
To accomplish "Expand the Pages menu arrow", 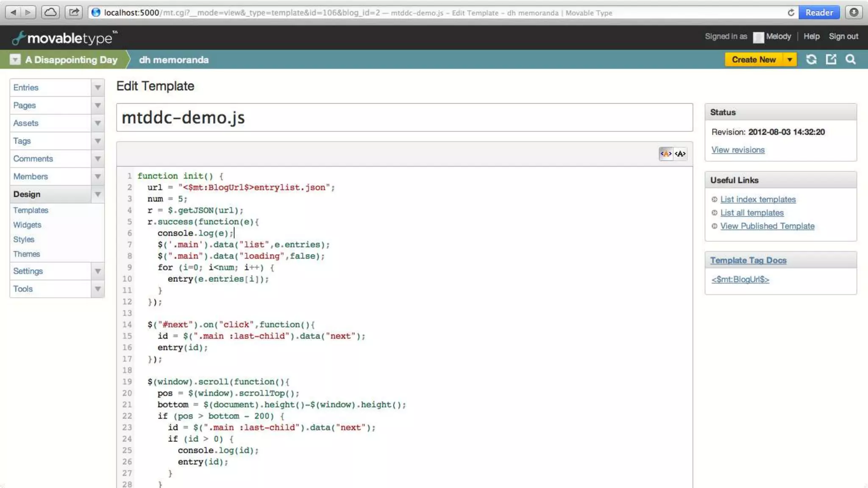I will (x=97, y=105).
